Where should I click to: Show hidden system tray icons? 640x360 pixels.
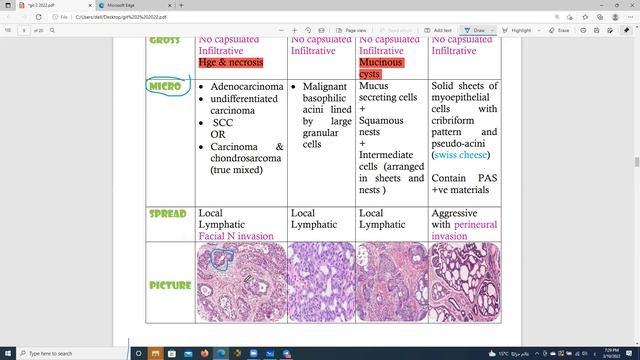(x=537, y=353)
